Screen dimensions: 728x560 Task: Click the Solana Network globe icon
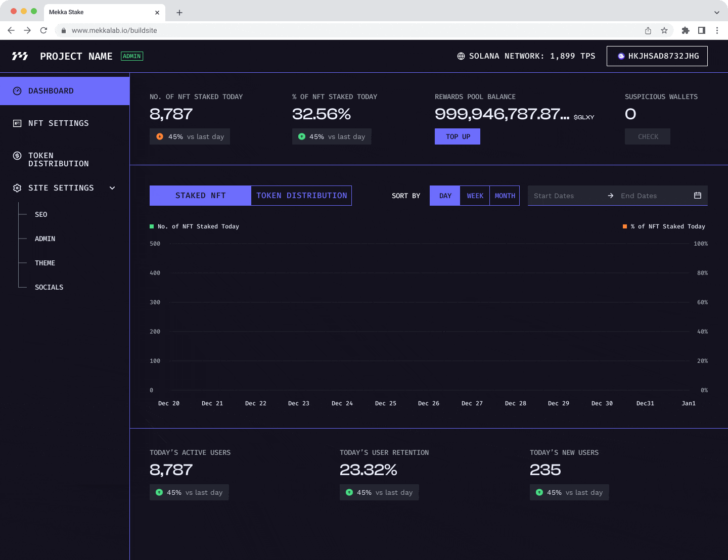[461, 56]
